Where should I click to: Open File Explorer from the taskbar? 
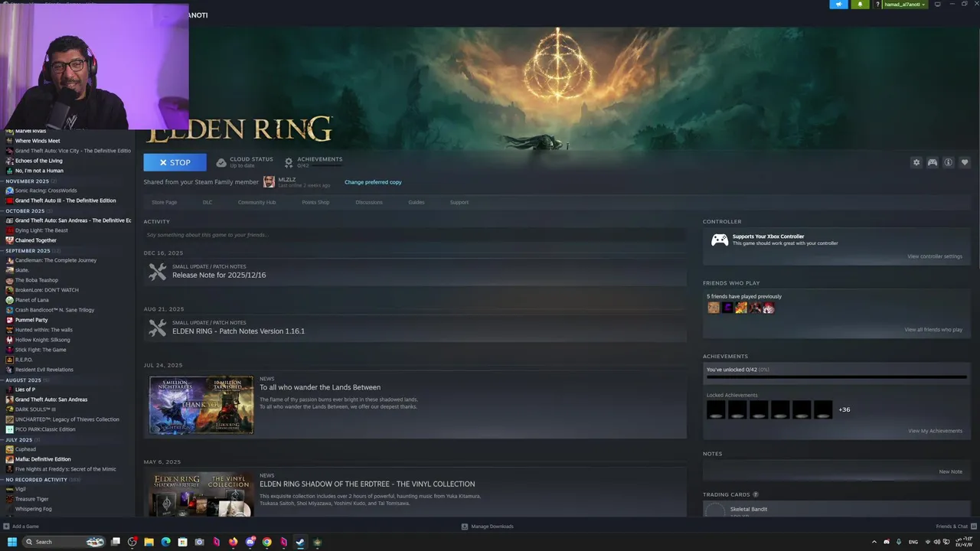click(x=149, y=542)
